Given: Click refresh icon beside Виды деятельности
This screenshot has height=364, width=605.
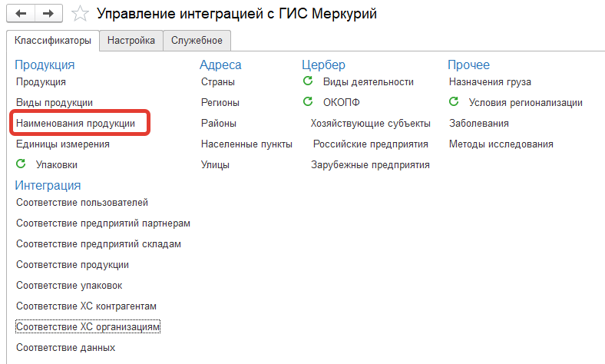Looking at the screenshot, I should [x=308, y=81].
